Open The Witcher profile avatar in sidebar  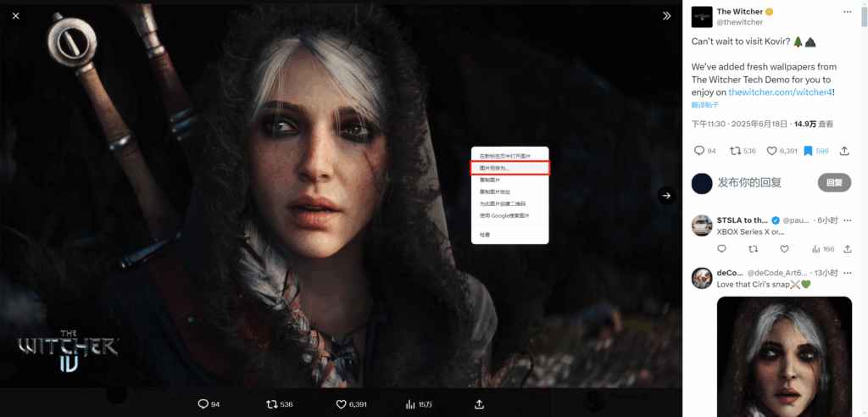tap(702, 17)
